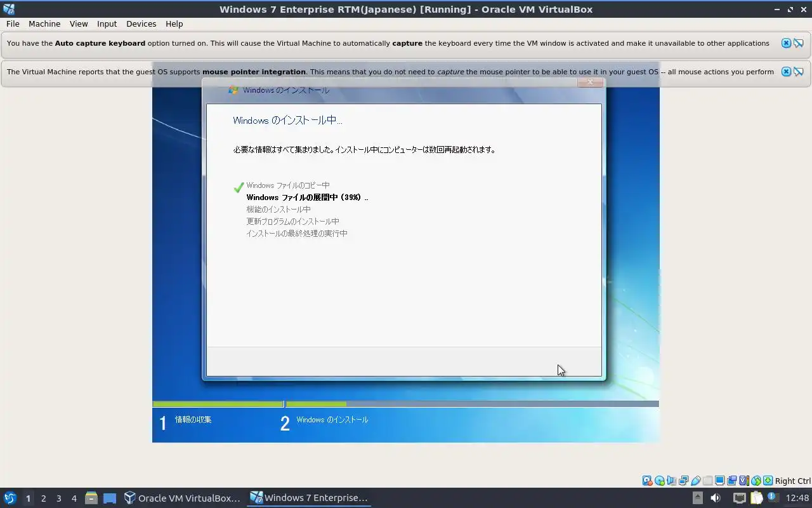Switch to Oracle VM VirtualBox Manager window
Image resolution: width=812 pixels, height=508 pixels.
[x=182, y=498]
